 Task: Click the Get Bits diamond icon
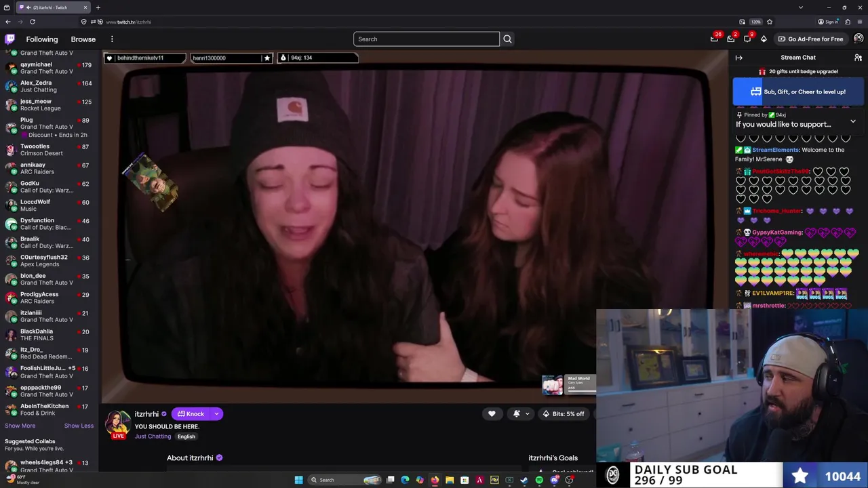(x=764, y=39)
